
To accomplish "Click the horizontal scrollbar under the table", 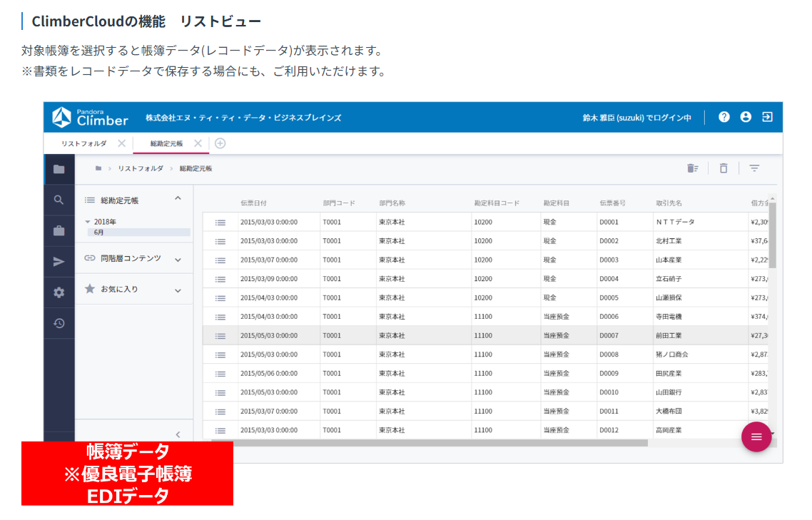I will click(428, 443).
